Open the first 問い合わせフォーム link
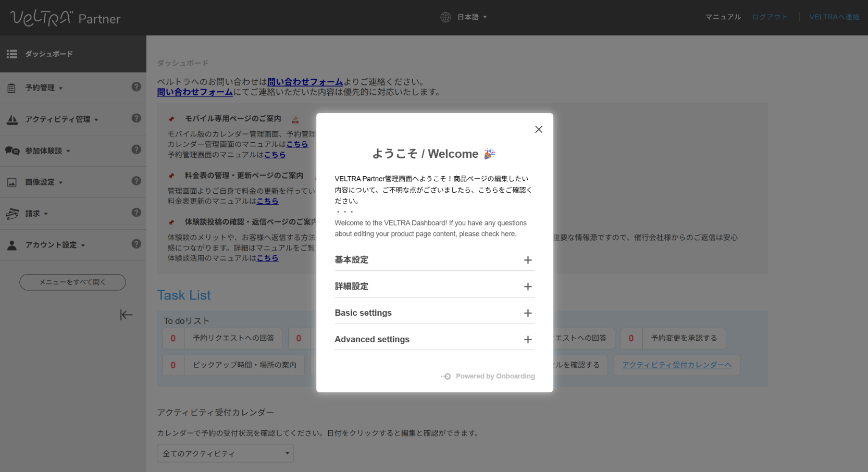Image resolution: width=868 pixels, height=472 pixels. [x=305, y=82]
